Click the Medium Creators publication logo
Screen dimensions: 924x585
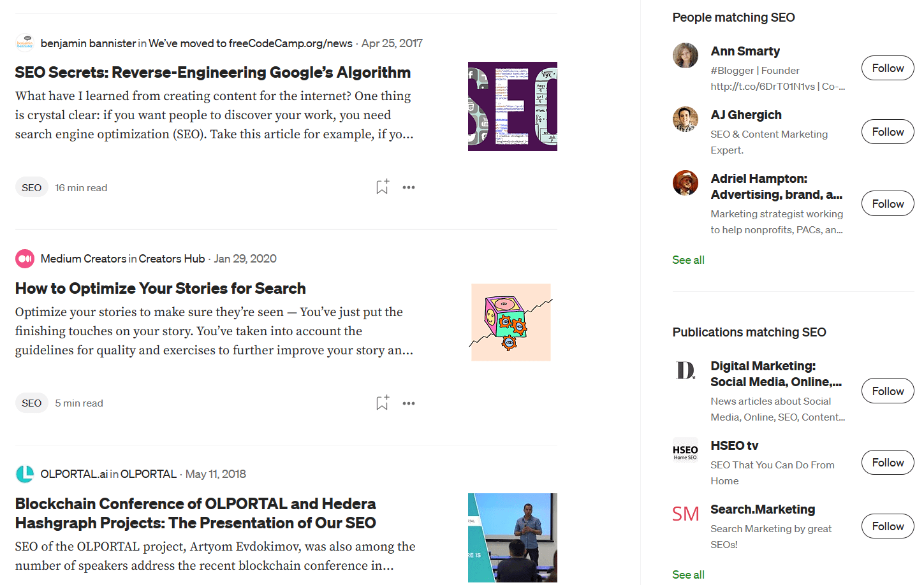24,258
